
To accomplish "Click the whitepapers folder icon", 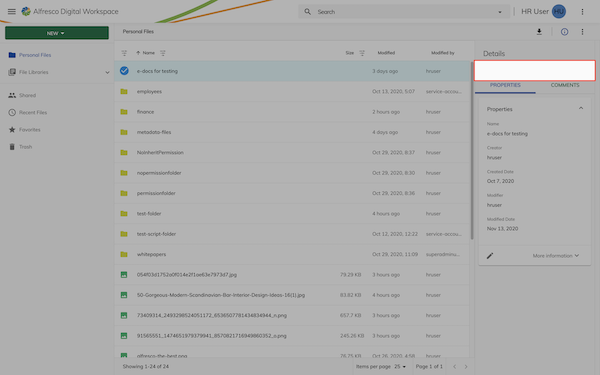I will [124, 254].
